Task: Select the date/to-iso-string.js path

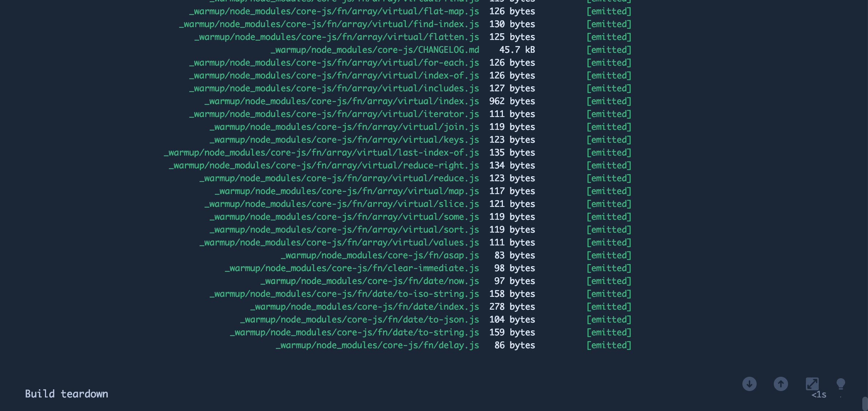Action: coord(344,294)
